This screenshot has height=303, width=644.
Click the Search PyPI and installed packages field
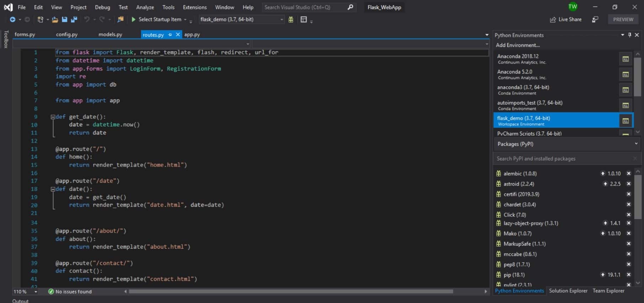click(x=567, y=159)
